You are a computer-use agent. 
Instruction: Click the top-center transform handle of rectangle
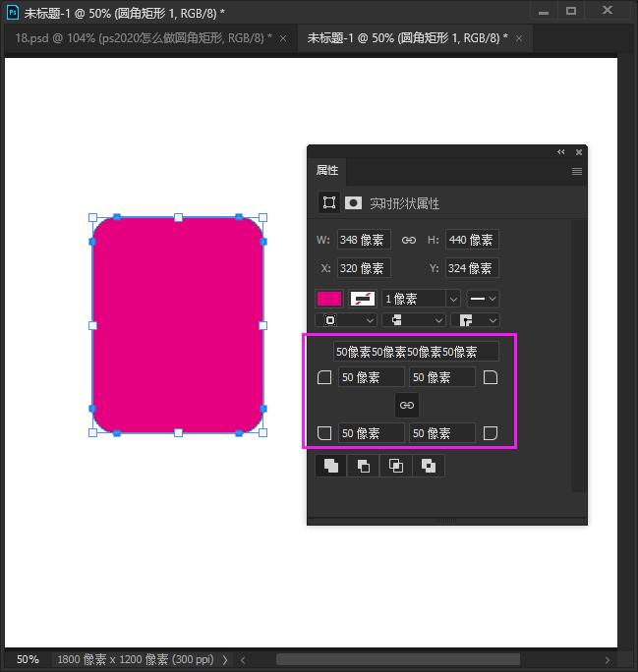178,218
